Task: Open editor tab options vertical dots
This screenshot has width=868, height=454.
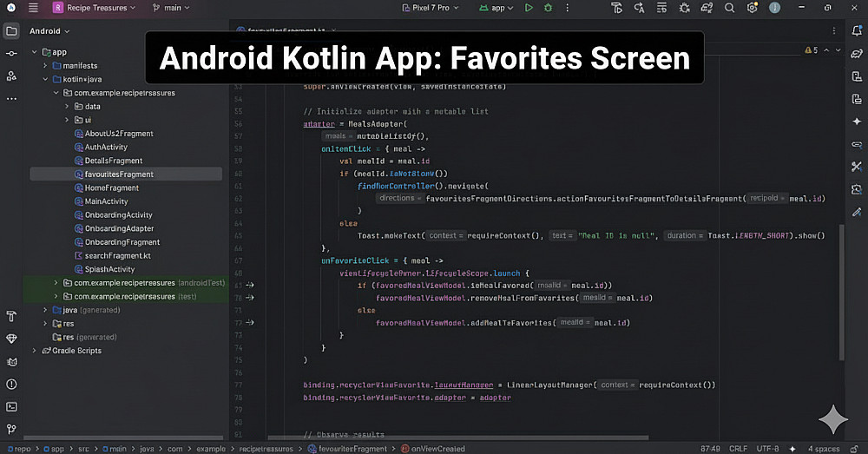Action: 833,31
